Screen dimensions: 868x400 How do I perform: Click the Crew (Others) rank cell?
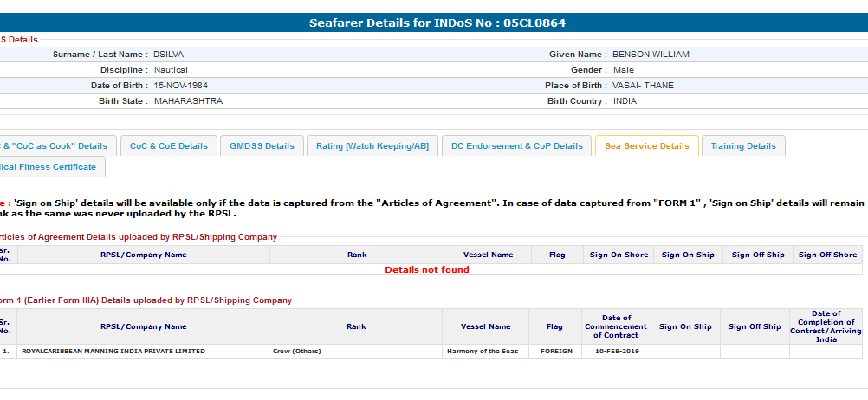(355, 351)
